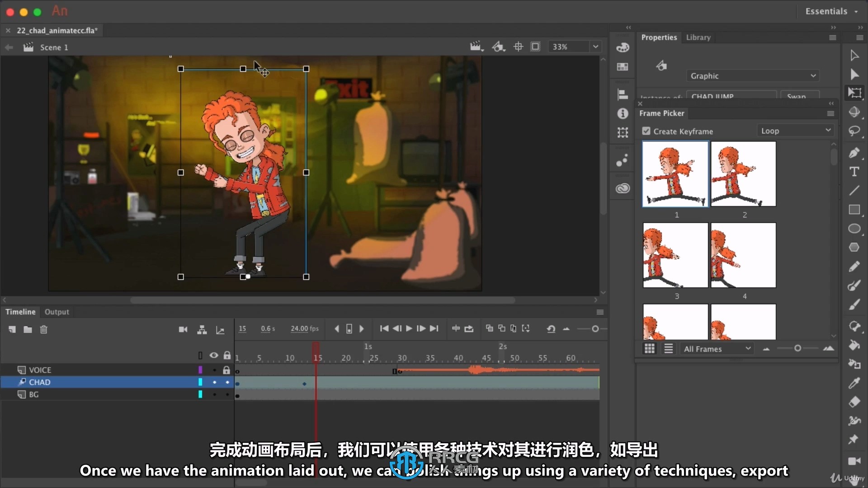This screenshot has width=868, height=488.
Task: Select the Text tool
Action: 854,172
